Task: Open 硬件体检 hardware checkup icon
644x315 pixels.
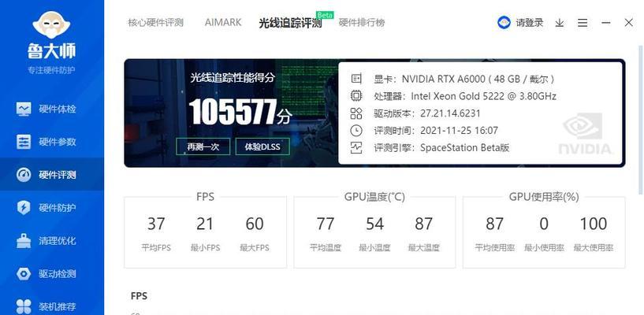Action: [24, 109]
